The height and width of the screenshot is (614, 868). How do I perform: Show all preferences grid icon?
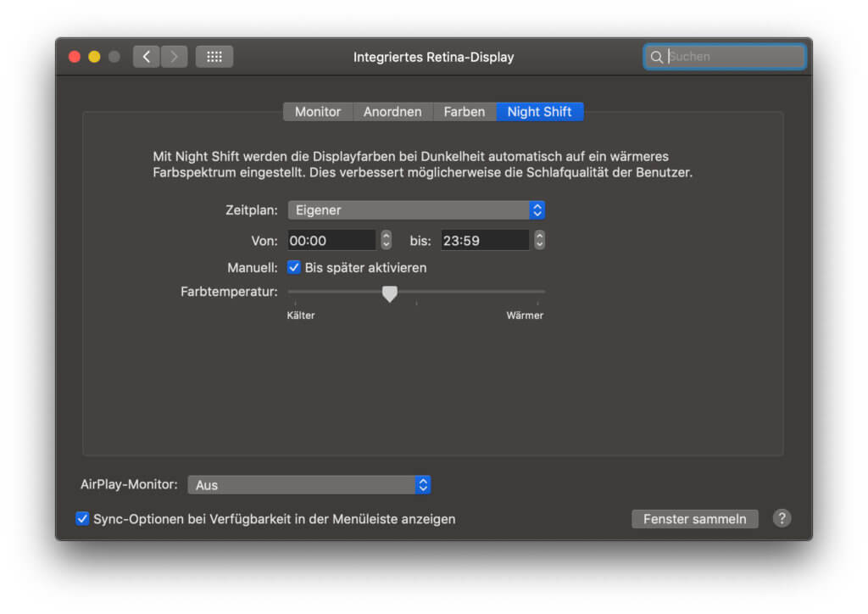click(214, 57)
